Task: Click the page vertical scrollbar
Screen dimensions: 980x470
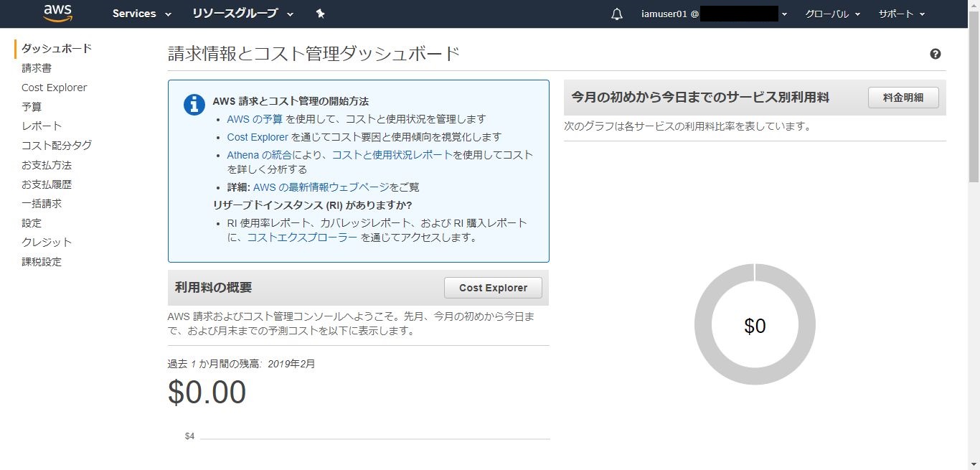Action: coord(974,108)
